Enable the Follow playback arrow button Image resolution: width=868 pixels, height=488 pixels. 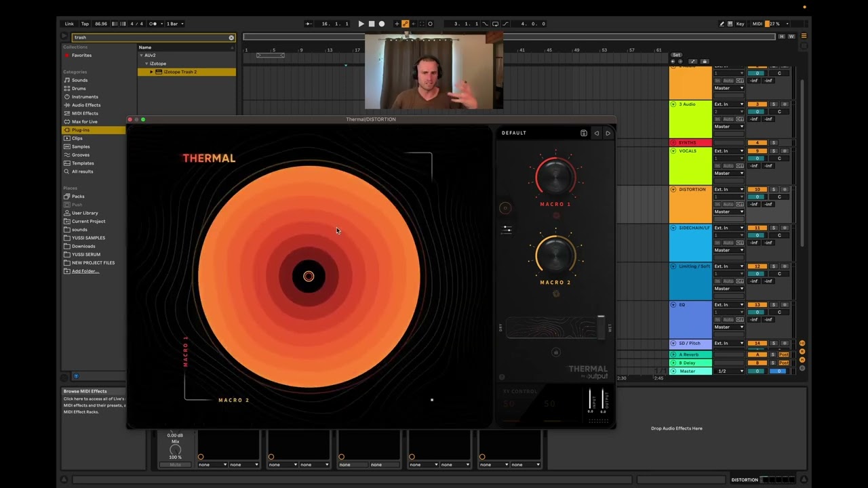[309, 24]
